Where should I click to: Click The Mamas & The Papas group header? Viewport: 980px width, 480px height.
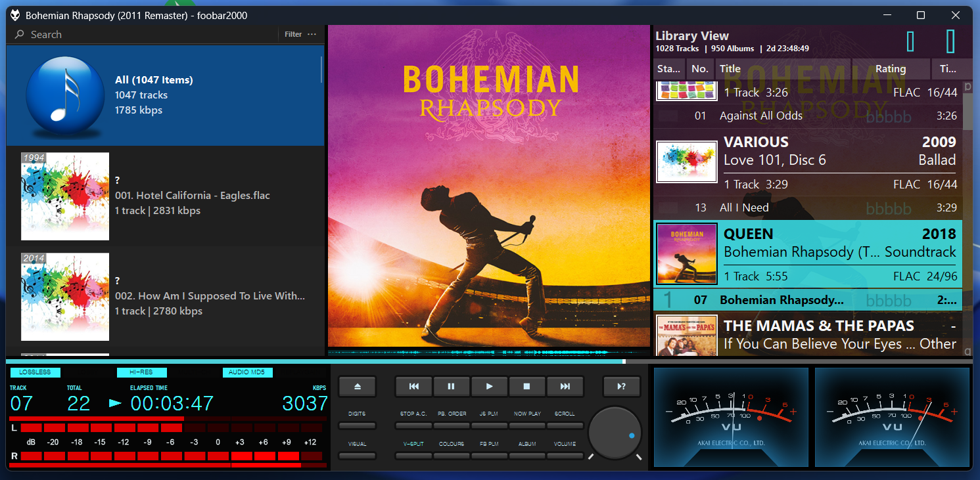[808, 335]
